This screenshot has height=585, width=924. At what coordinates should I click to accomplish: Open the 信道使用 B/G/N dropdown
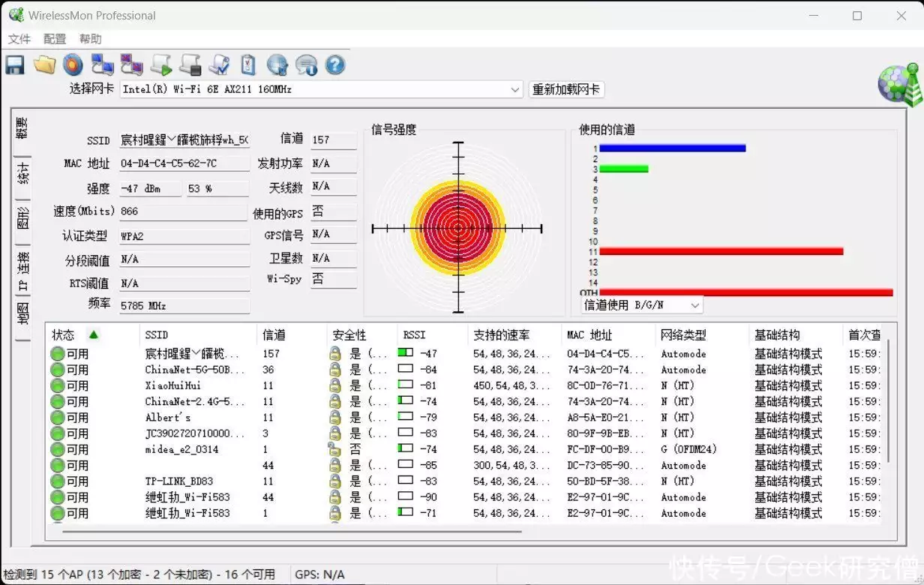694,305
